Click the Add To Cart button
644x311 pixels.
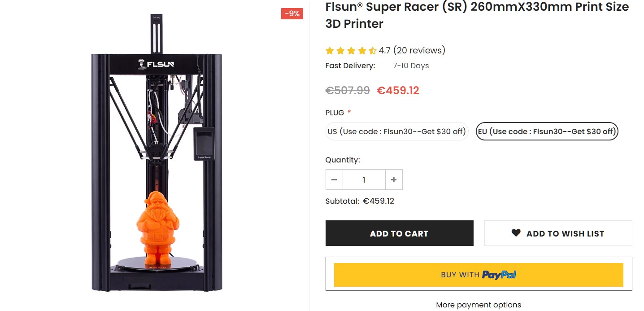399,233
